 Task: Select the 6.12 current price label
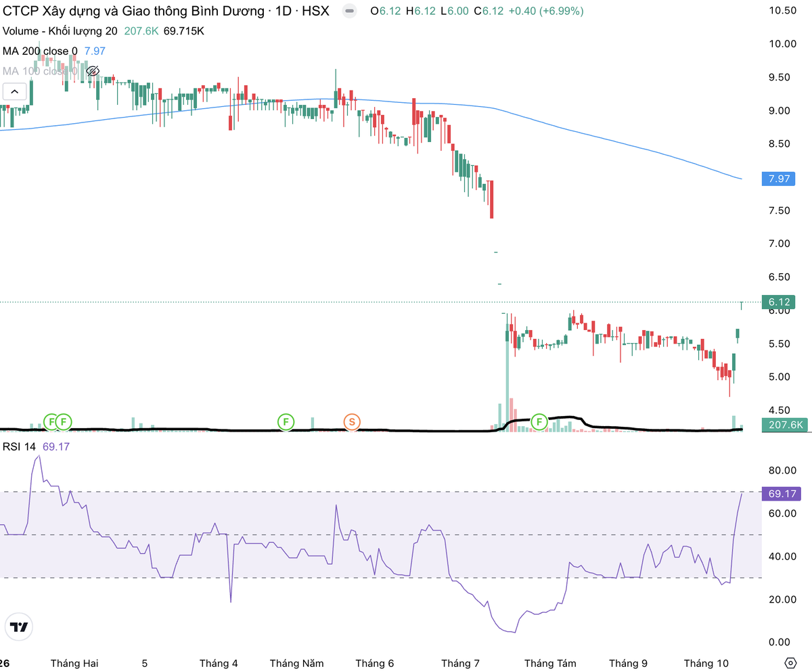pos(778,302)
